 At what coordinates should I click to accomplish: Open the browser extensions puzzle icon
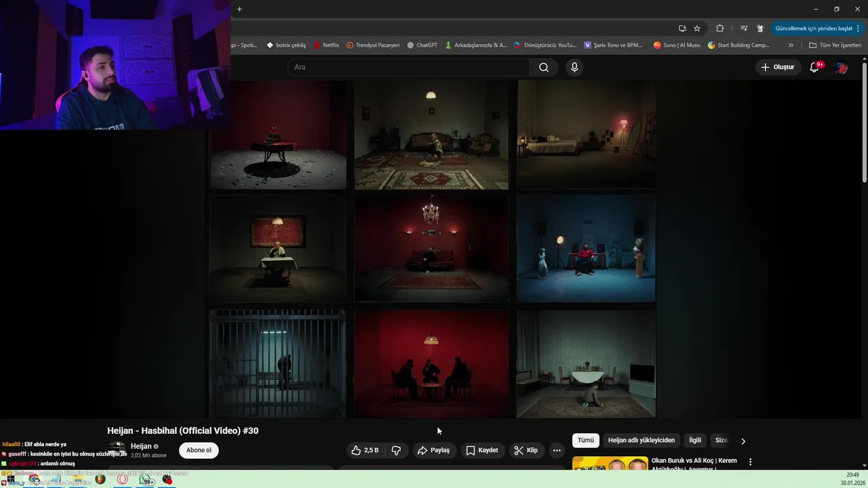[719, 28]
